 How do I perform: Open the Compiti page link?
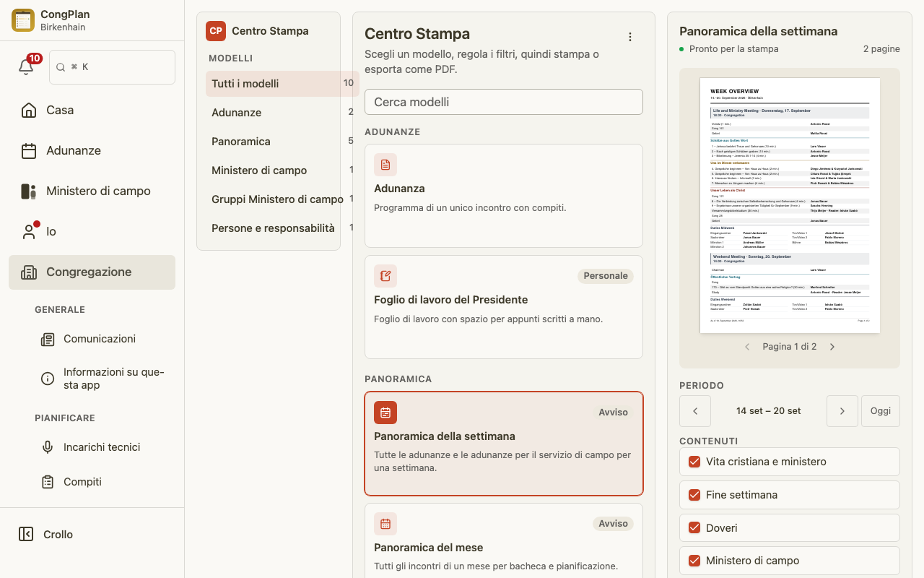click(x=82, y=482)
